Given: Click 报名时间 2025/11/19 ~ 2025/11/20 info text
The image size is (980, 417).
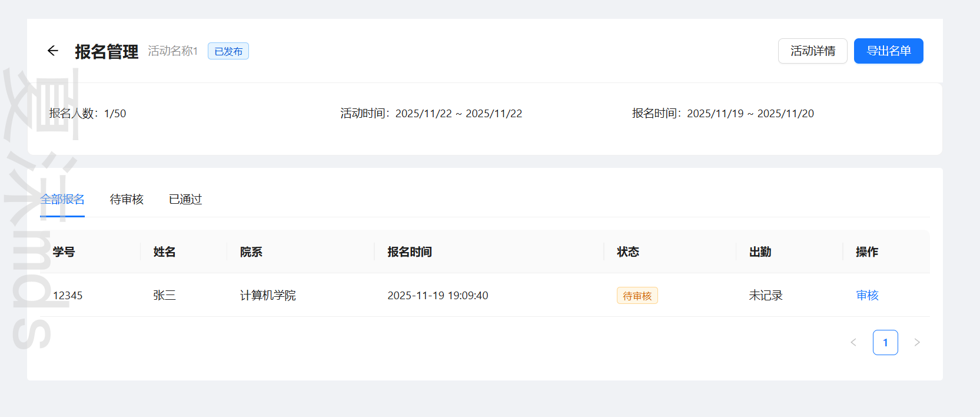Looking at the screenshot, I should click(723, 113).
